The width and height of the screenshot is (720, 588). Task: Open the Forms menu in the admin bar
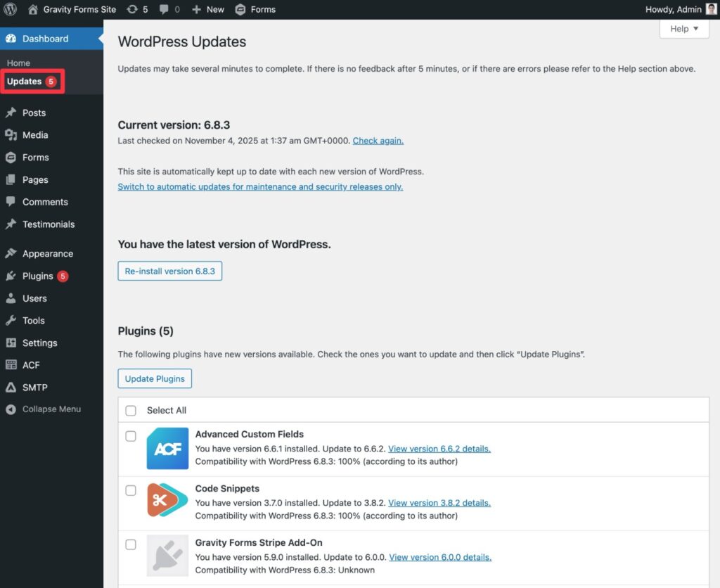click(x=255, y=9)
